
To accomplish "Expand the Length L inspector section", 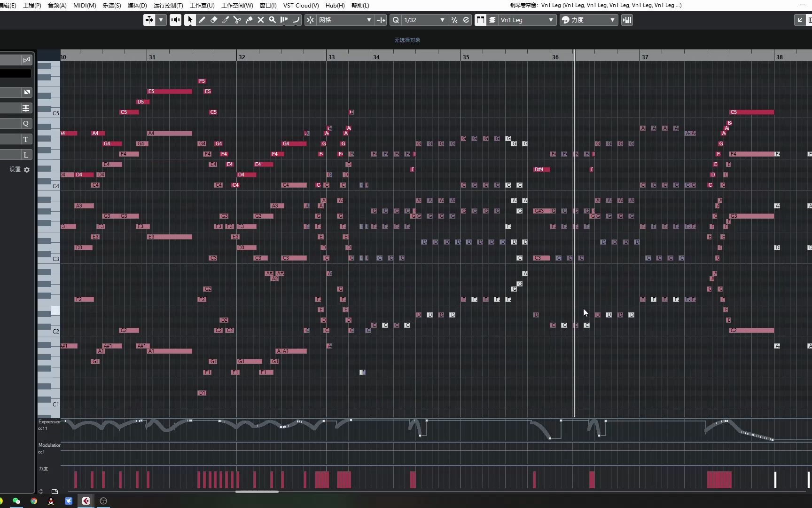I will (x=26, y=155).
